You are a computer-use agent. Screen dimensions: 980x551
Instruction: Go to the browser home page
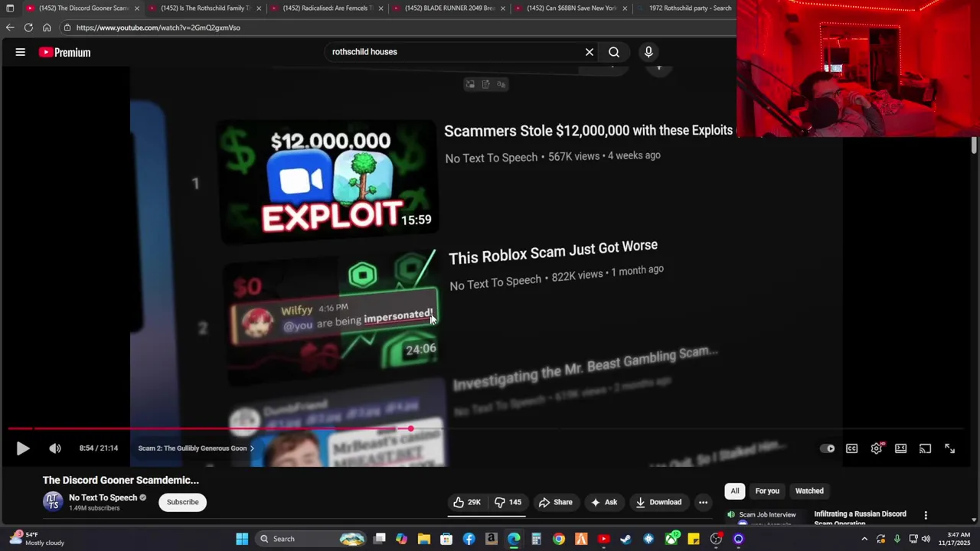click(x=47, y=28)
